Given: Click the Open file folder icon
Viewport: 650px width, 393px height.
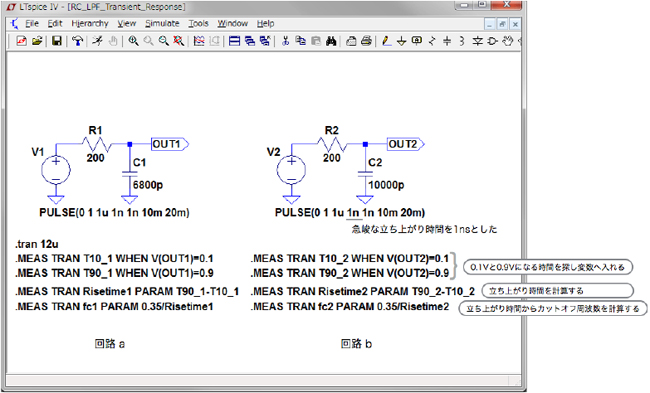Looking at the screenshot, I should coord(37,41).
